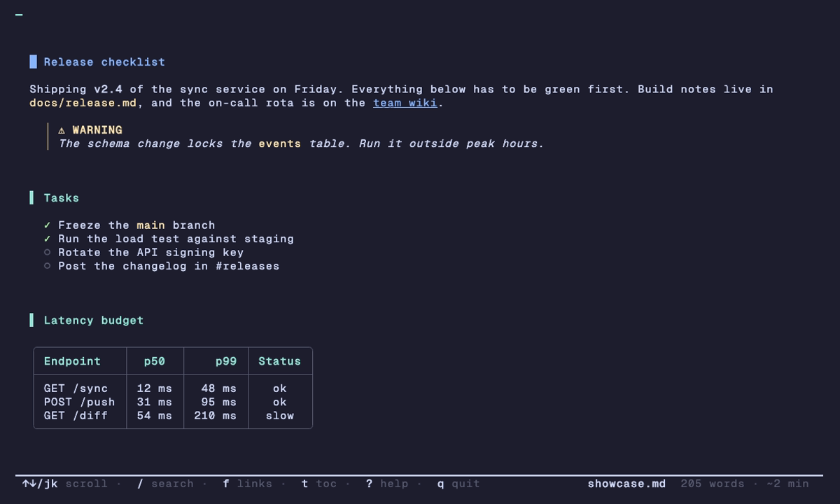Click the "205 words" count
The width and height of the screenshot is (840, 504).
click(x=713, y=484)
